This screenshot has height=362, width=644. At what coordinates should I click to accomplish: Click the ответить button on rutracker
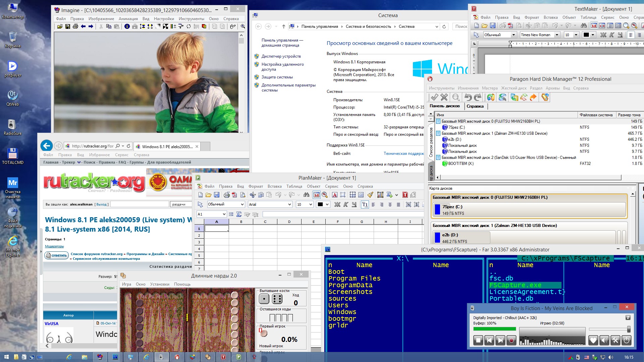57,255
